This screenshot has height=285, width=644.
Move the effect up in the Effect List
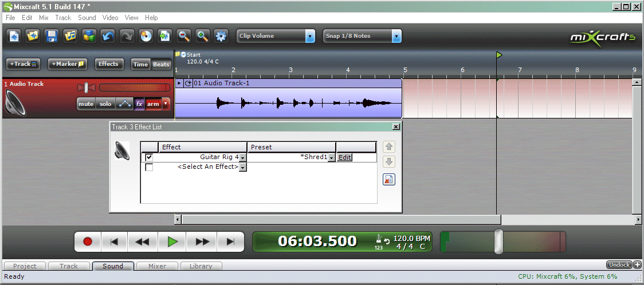click(389, 147)
